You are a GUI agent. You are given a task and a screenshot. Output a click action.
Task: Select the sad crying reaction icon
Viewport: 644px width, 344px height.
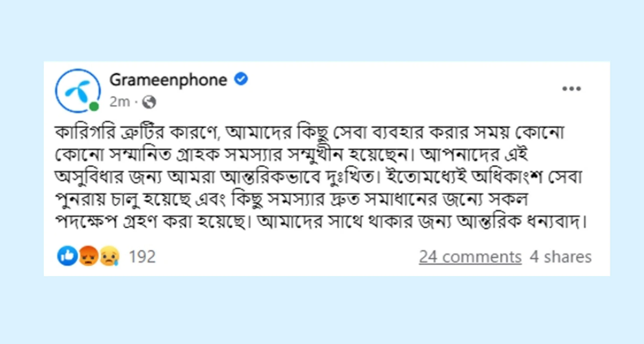[109, 256]
